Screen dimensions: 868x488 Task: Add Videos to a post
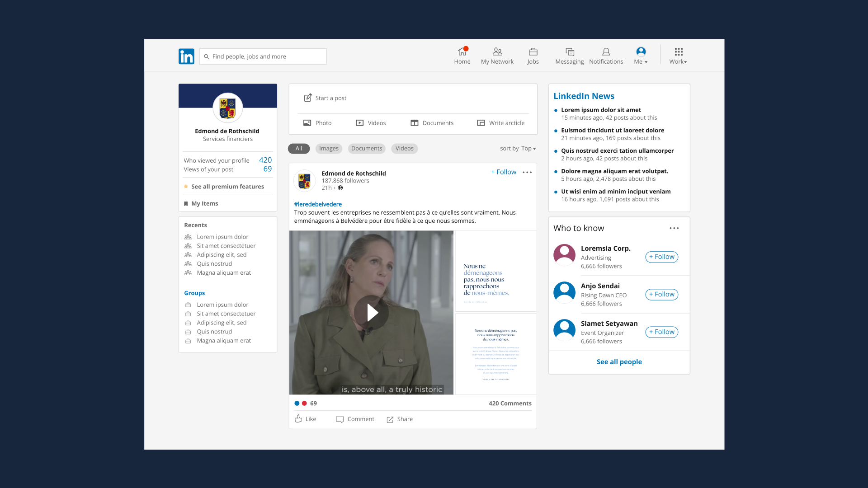[371, 123]
